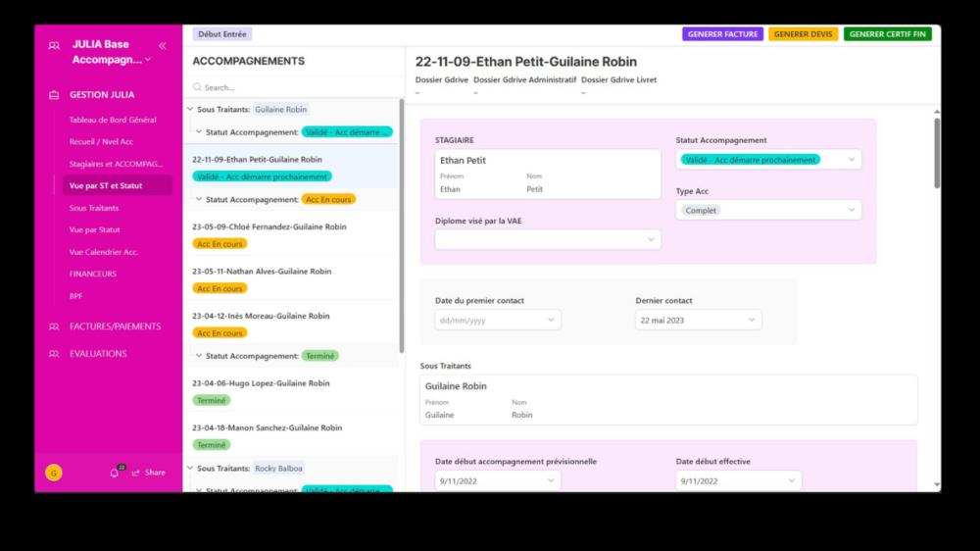Screen dimensions: 980x551
Task: Share the base via Share button
Action: tap(149, 473)
